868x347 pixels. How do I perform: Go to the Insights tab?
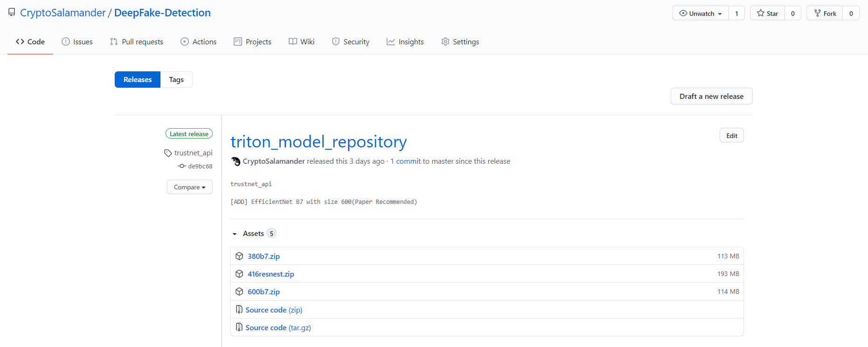[x=405, y=42]
